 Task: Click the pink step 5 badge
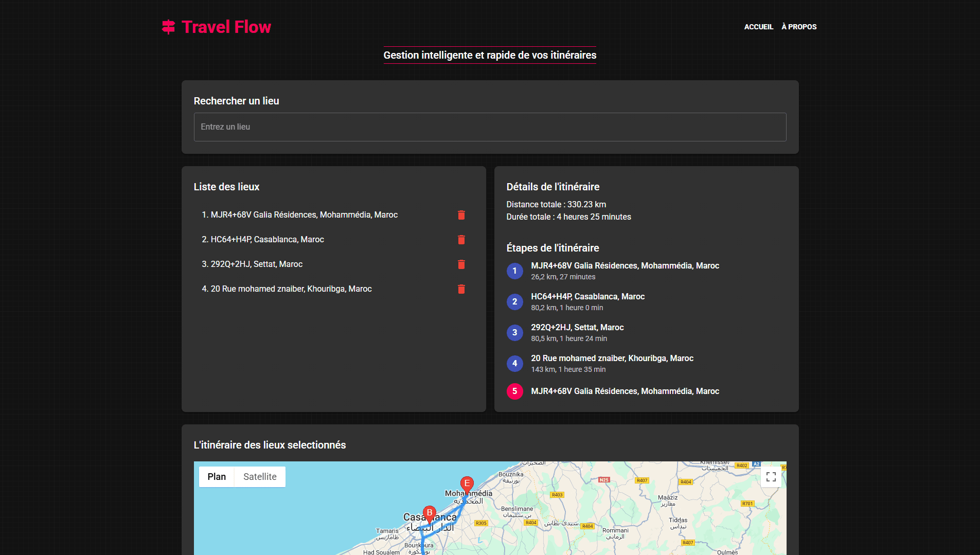pyautogui.click(x=515, y=391)
